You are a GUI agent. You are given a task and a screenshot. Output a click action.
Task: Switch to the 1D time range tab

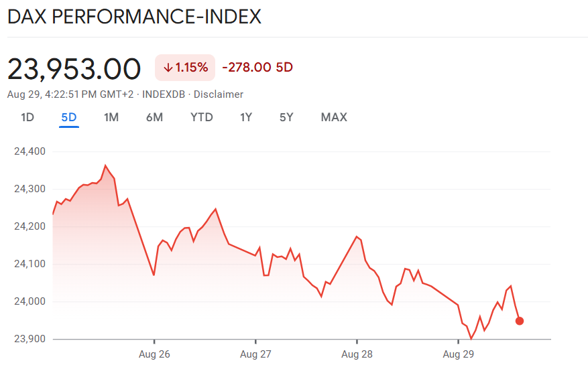tap(27, 117)
